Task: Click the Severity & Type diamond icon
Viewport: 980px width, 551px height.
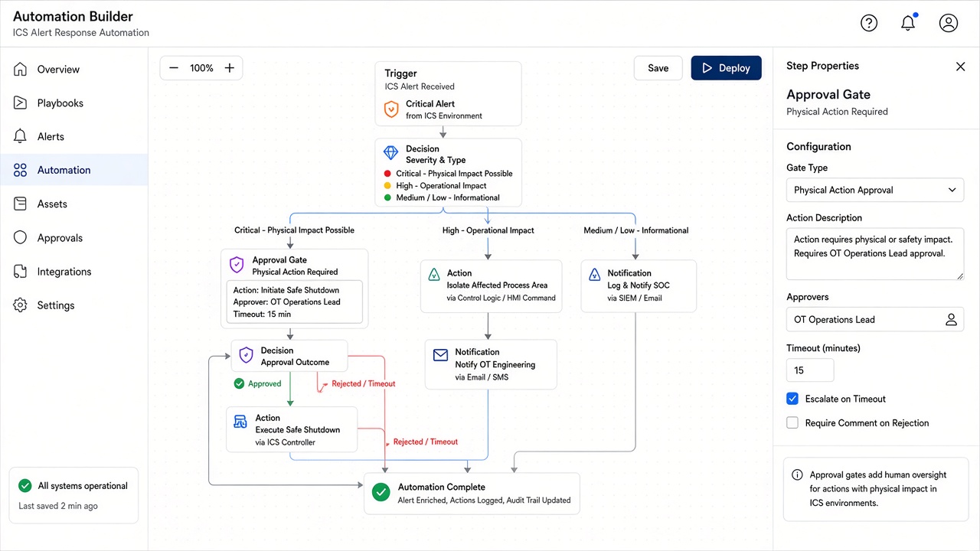Action: pyautogui.click(x=390, y=153)
